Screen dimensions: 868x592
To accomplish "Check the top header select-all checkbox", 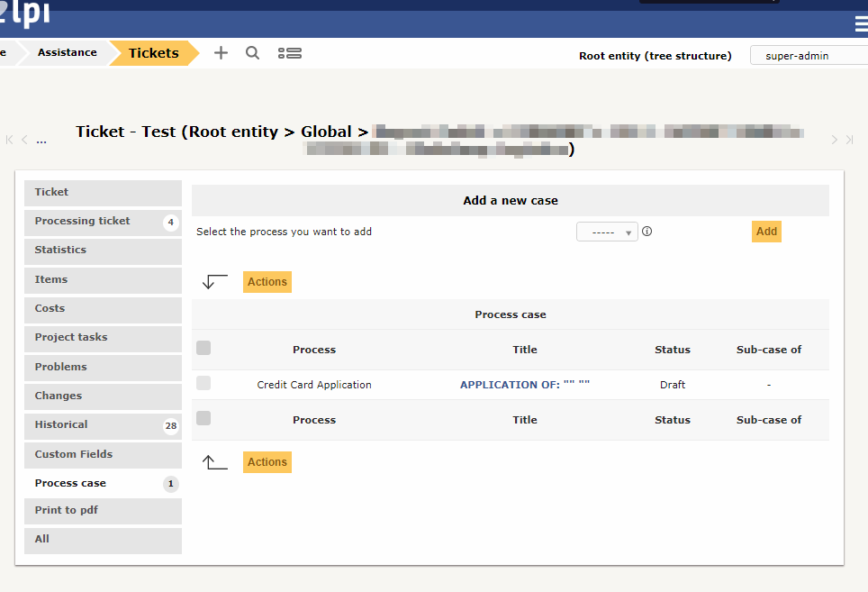I will coord(203,348).
